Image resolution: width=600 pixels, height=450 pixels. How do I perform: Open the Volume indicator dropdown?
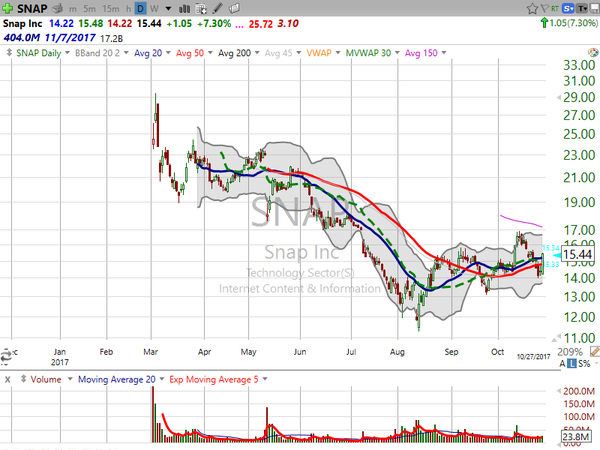click(70, 379)
